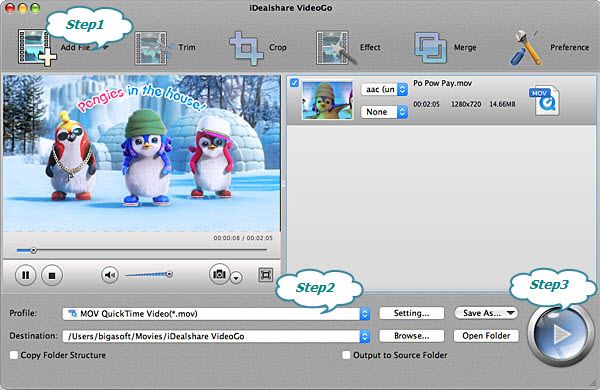Screen dimensions: 600x390
Task: Click the Po Pow Pay.mov file name
Action: click(x=442, y=83)
